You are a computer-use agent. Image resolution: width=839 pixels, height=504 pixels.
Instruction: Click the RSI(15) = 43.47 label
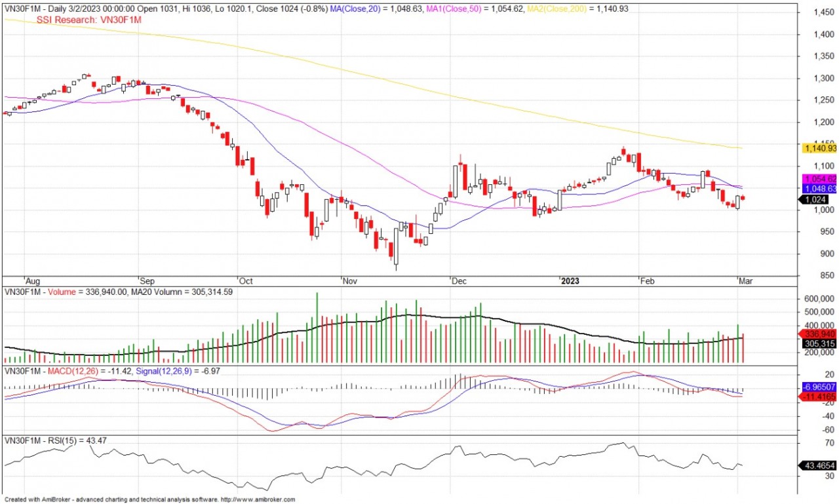click(77, 440)
